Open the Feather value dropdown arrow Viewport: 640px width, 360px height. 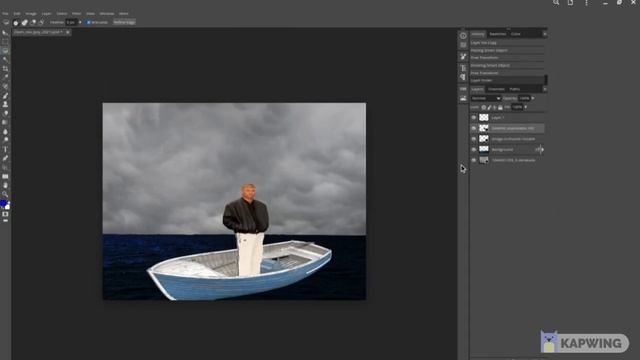point(80,22)
